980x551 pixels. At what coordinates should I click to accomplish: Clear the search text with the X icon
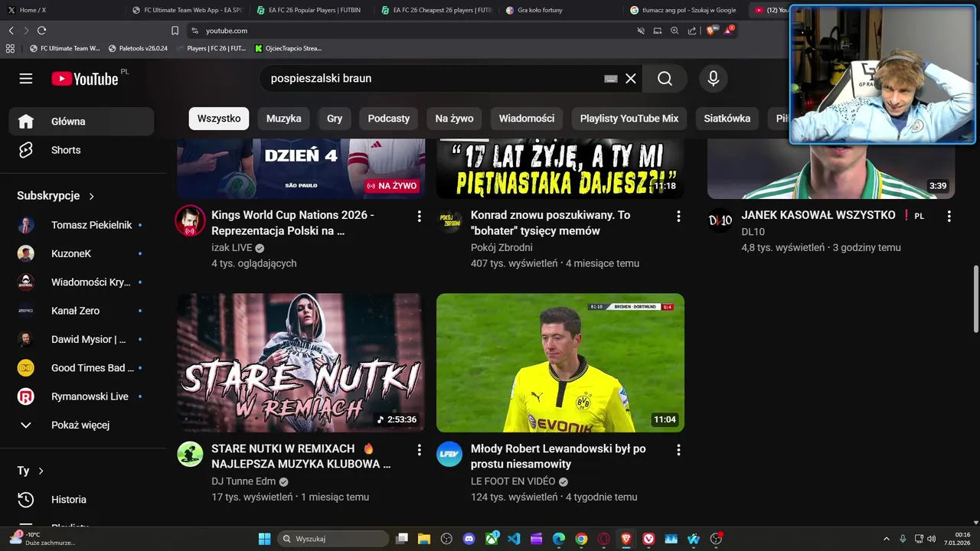(631, 79)
